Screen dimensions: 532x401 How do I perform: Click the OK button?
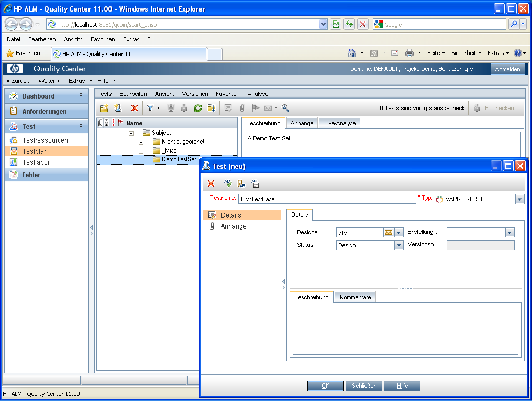pyautogui.click(x=325, y=386)
